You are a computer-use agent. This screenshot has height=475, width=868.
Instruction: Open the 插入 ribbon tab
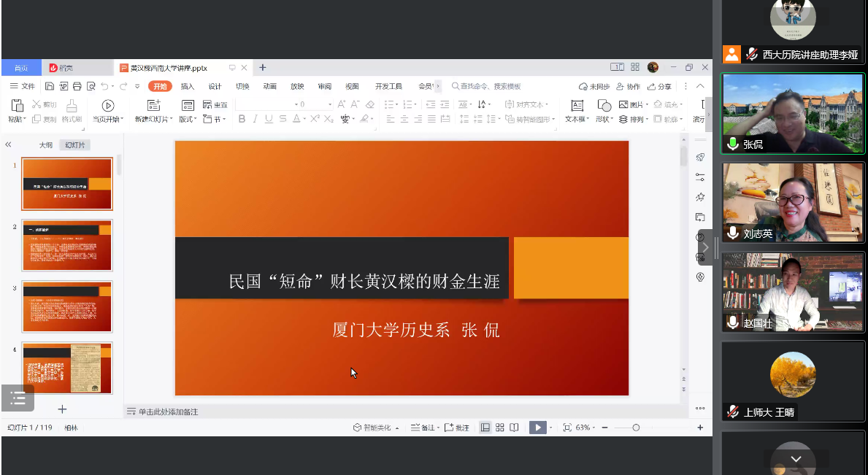click(188, 86)
